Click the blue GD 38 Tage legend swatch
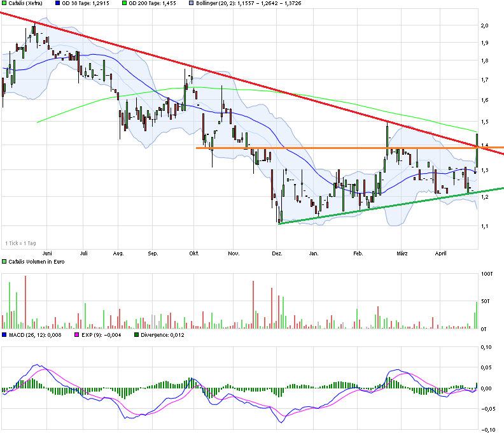The width and height of the screenshot is (504, 433). coord(57,3)
